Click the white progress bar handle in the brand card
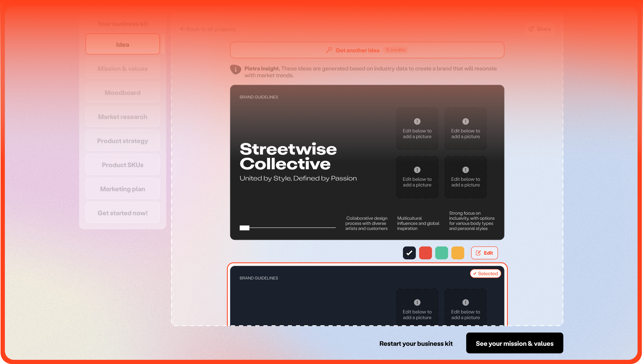This screenshot has height=364, width=643. point(244,228)
